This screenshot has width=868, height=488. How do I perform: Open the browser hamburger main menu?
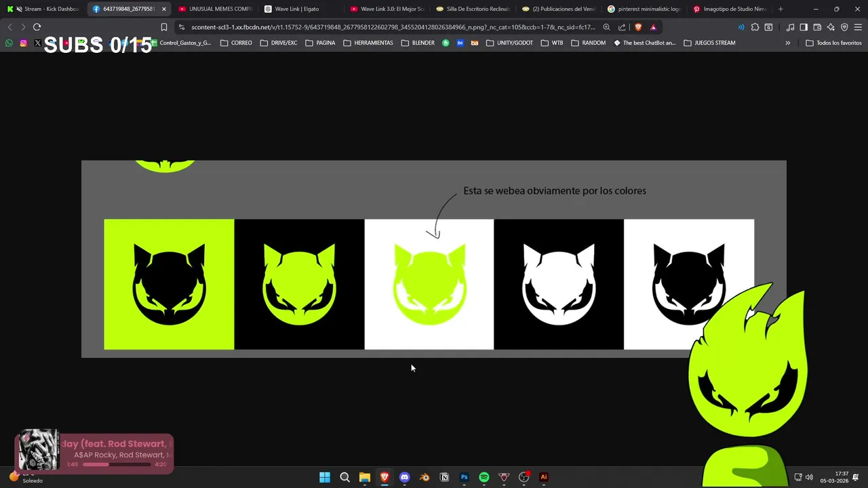858,27
